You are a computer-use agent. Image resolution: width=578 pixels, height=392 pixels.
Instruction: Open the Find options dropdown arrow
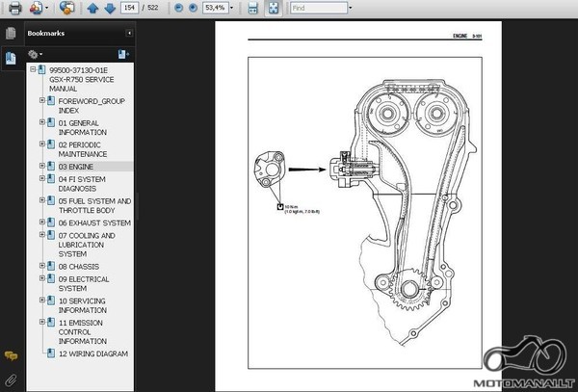[351, 8]
